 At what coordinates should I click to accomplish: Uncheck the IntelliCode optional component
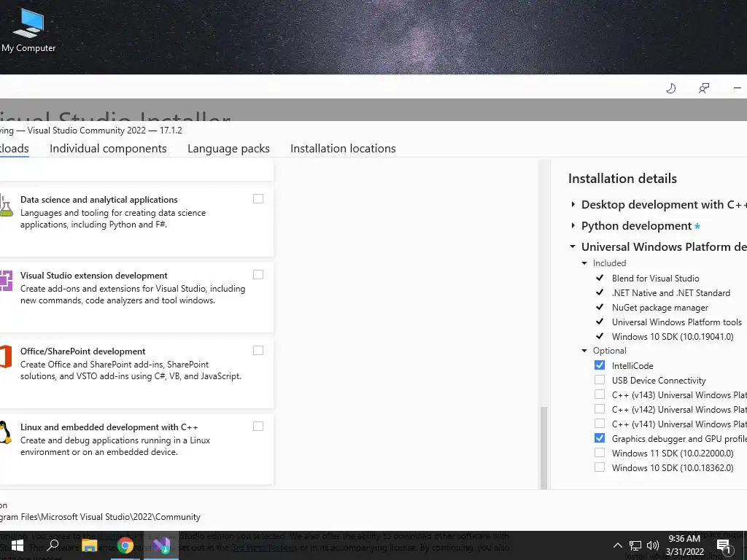pos(600,365)
